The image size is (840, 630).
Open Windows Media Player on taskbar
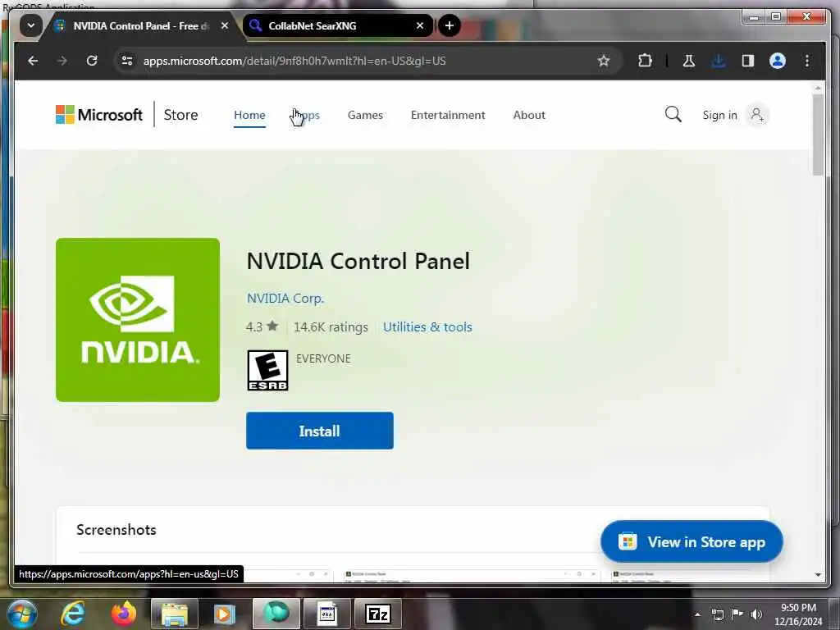tap(225, 614)
